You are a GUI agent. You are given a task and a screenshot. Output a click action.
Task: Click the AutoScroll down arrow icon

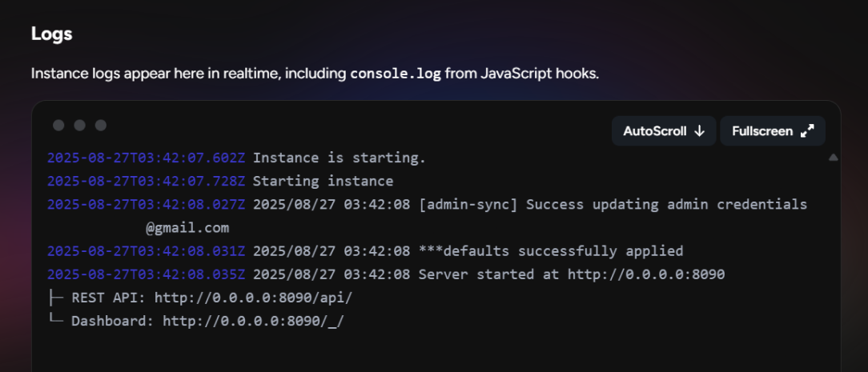[x=699, y=131]
